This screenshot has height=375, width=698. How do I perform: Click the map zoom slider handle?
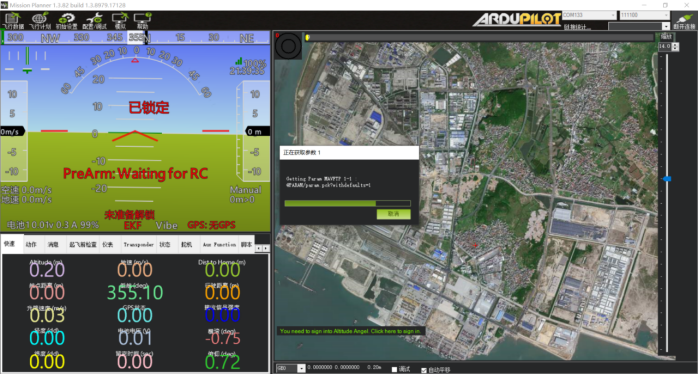667,179
